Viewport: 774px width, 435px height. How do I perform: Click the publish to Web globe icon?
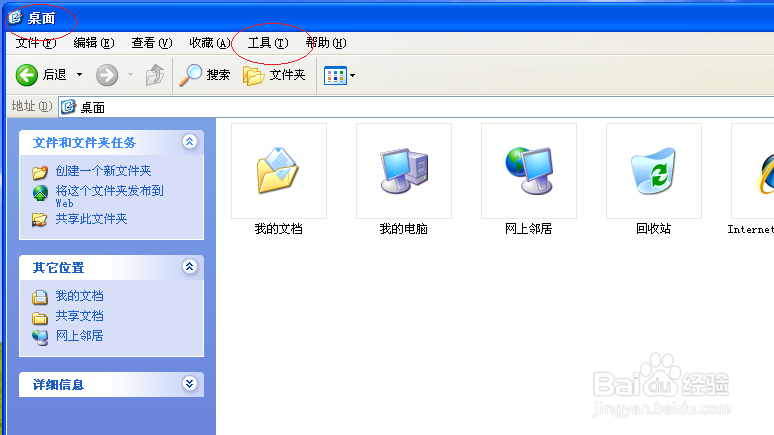pos(40,193)
